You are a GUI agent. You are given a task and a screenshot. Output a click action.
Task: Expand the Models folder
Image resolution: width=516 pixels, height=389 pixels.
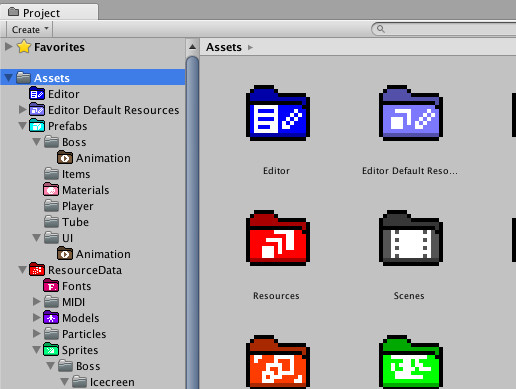37,318
